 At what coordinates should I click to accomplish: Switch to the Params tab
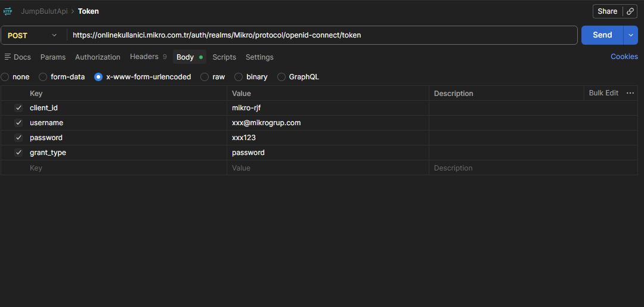[x=53, y=57]
